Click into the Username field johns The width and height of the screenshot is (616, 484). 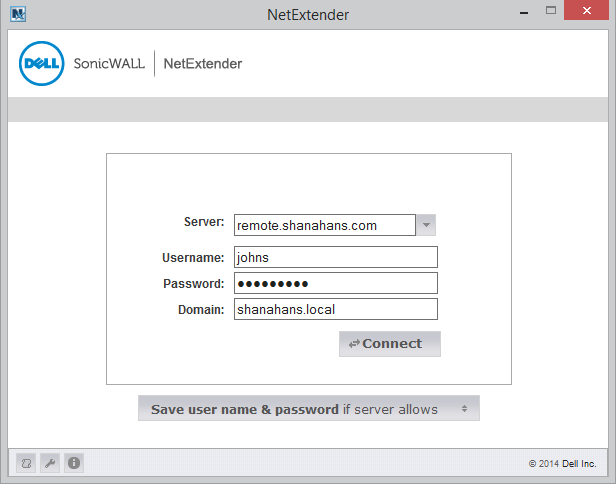[336, 257]
